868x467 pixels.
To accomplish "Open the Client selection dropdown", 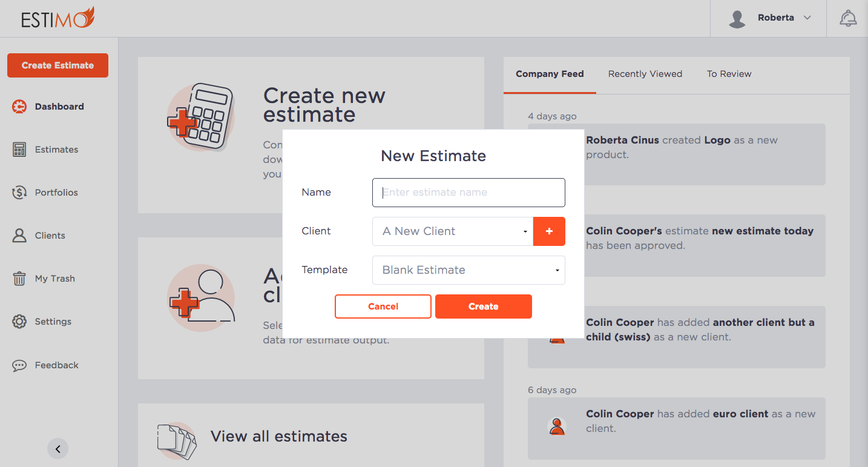I will [453, 231].
